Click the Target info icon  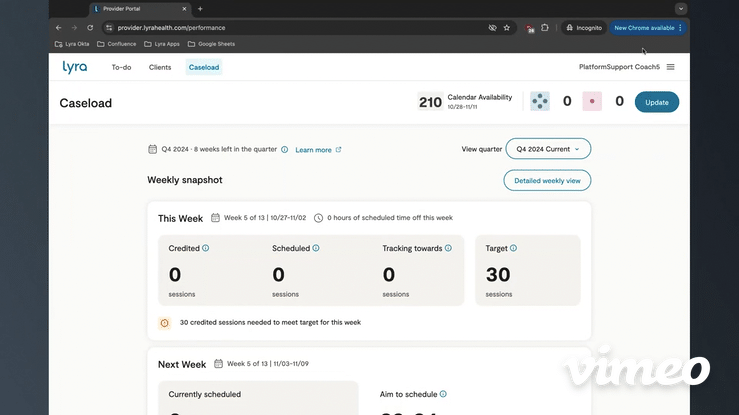(513, 248)
